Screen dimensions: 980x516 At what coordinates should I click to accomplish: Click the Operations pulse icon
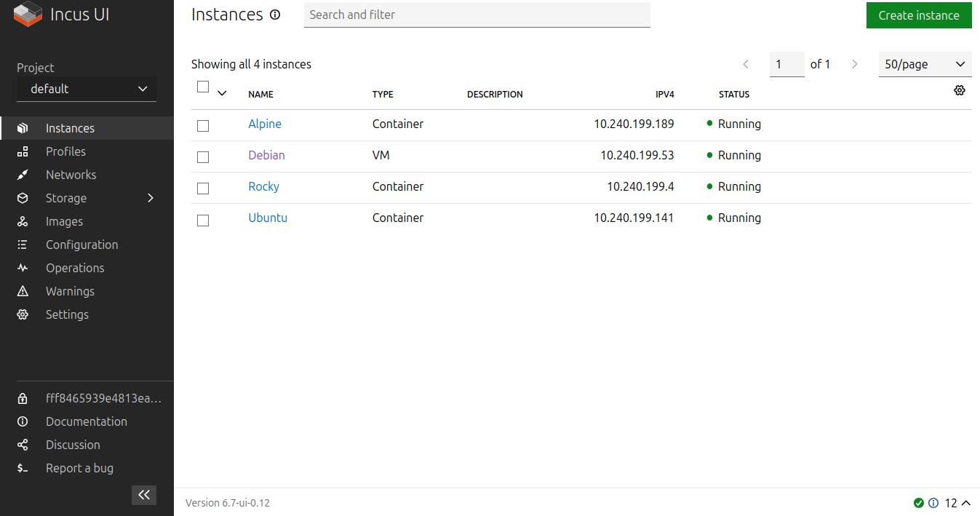point(23,268)
